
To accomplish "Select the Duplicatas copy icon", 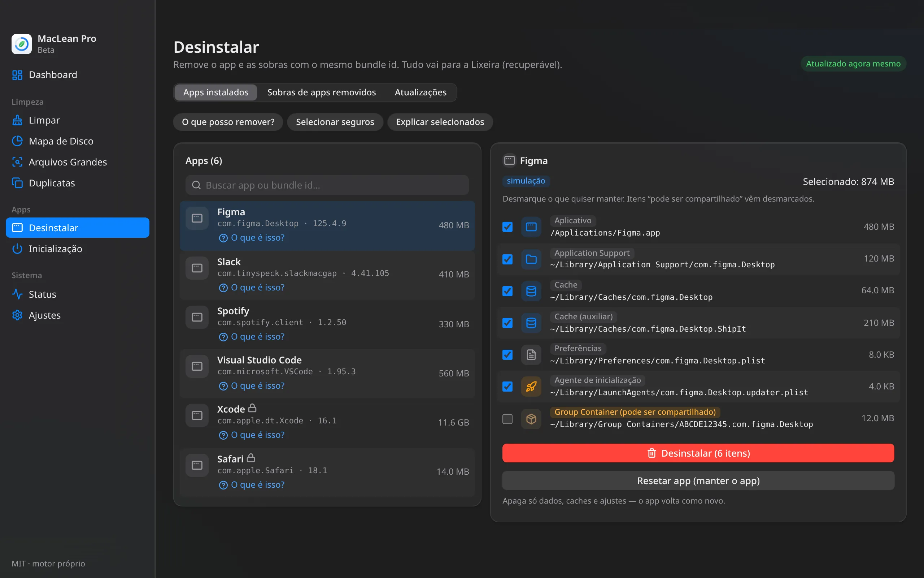I will 17,183.
